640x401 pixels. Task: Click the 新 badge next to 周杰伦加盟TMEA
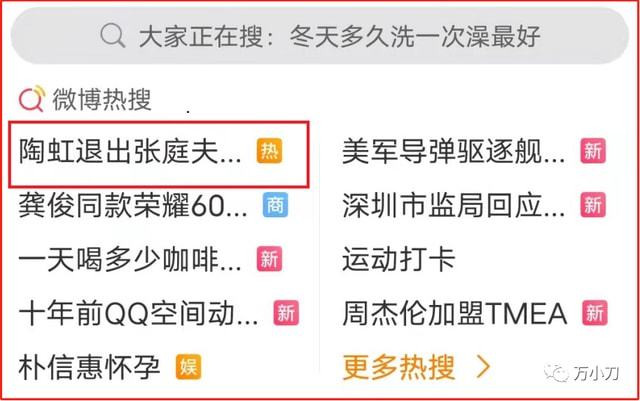[x=595, y=313]
